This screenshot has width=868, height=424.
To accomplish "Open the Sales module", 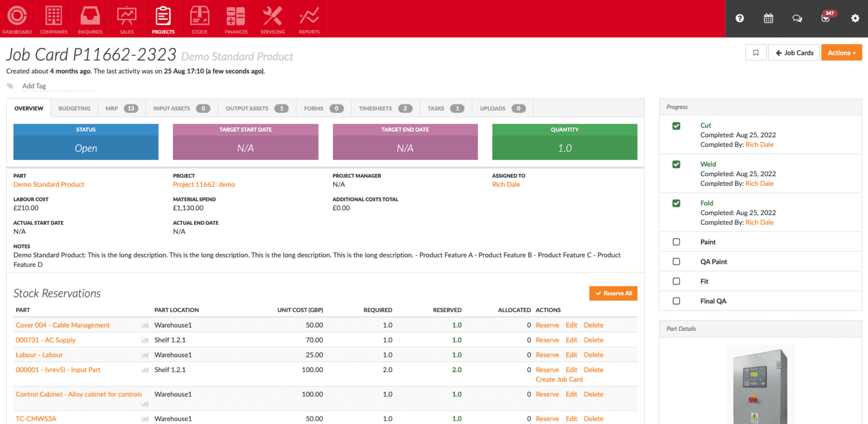I will click(x=126, y=19).
